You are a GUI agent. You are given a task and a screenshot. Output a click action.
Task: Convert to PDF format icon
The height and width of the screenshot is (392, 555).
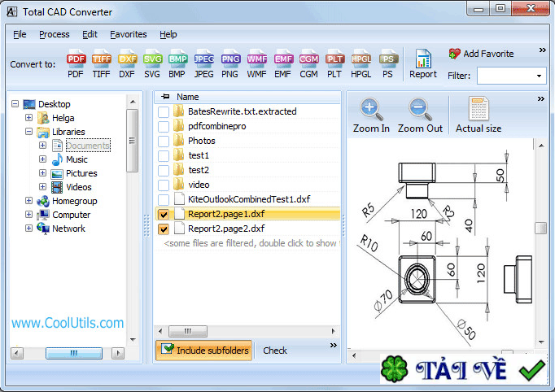tap(76, 63)
